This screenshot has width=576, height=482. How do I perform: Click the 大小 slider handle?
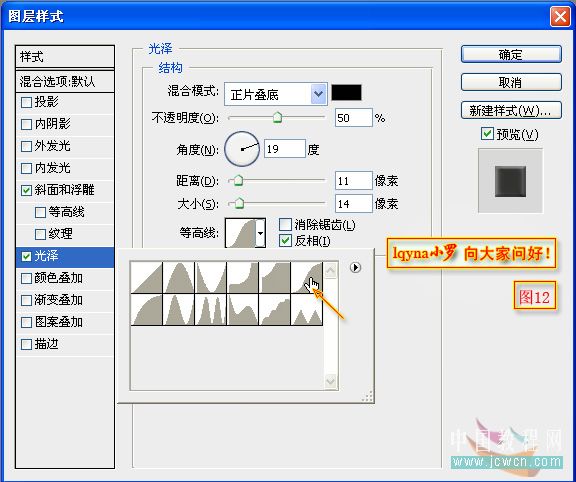[239, 203]
